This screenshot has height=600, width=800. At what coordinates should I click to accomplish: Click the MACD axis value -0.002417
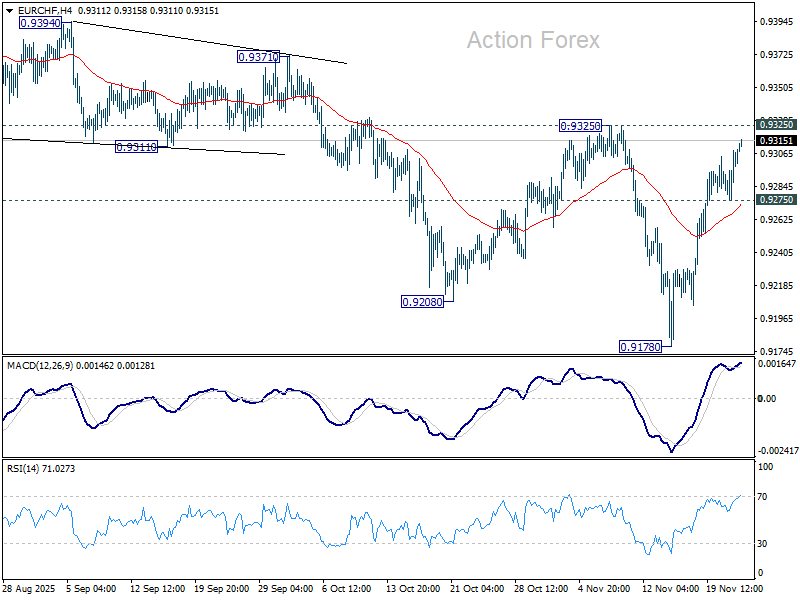(778, 451)
